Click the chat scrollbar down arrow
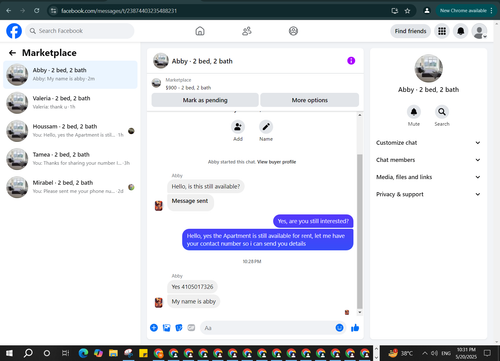Viewport: 500px width, 361px height. click(x=360, y=313)
